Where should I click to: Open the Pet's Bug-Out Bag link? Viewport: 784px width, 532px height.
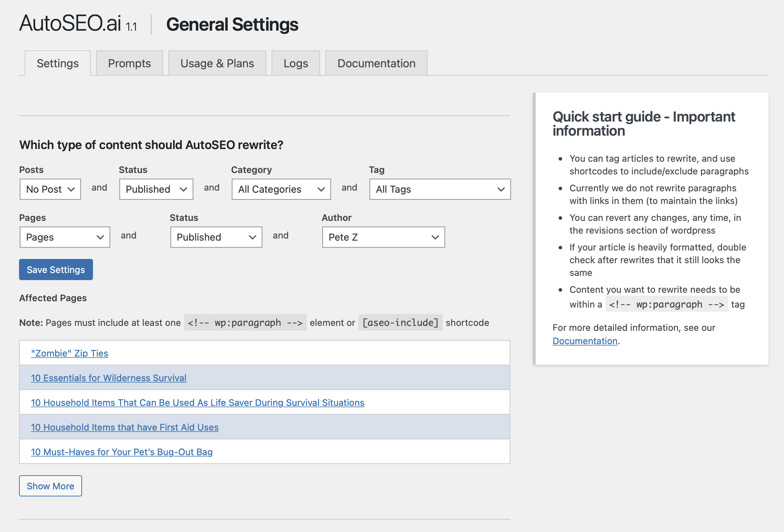click(122, 452)
